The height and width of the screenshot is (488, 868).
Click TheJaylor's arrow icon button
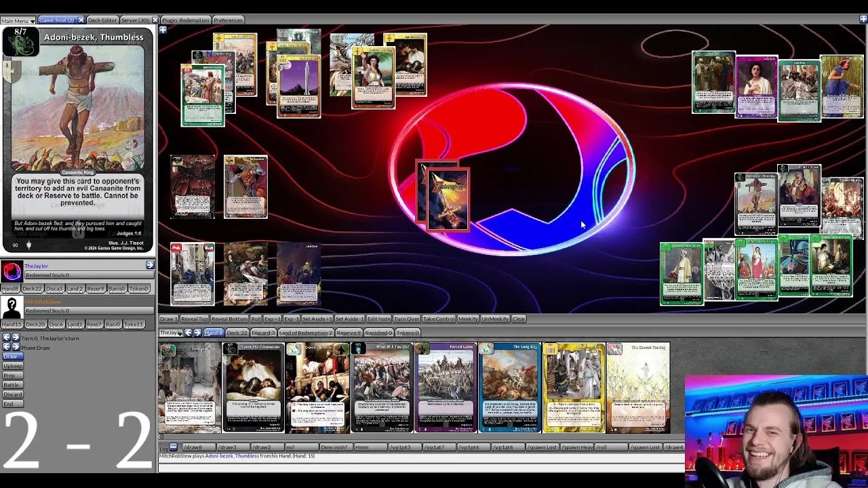click(150, 265)
